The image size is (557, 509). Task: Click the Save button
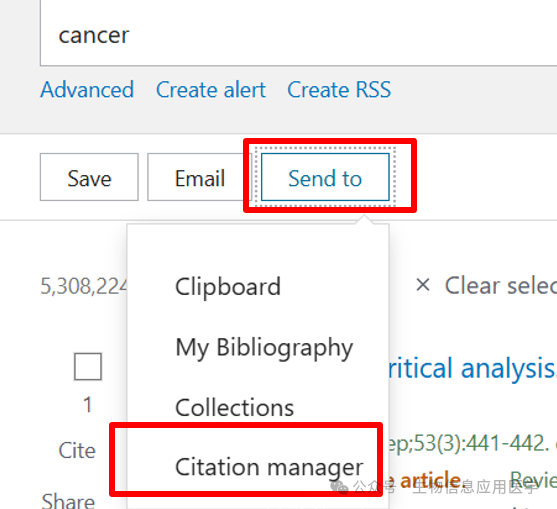click(x=89, y=177)
